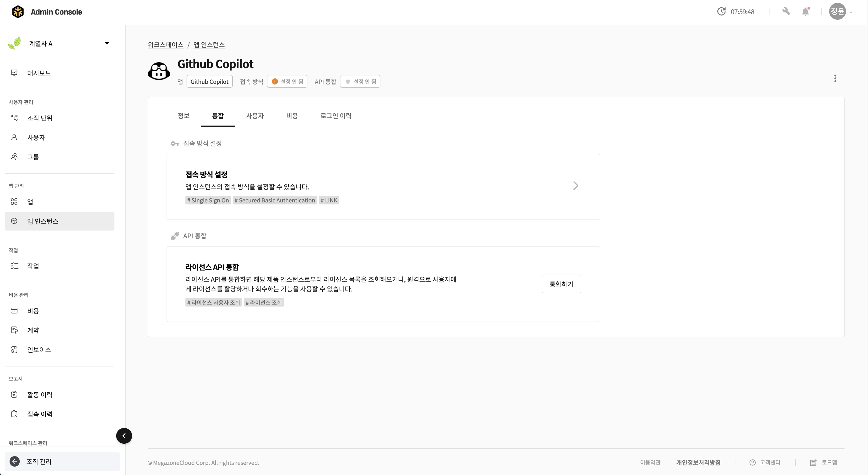The height and width of the screenshot is (475, 868).
Task: Open the 대시보드 menu item
Action: point(60,73)
